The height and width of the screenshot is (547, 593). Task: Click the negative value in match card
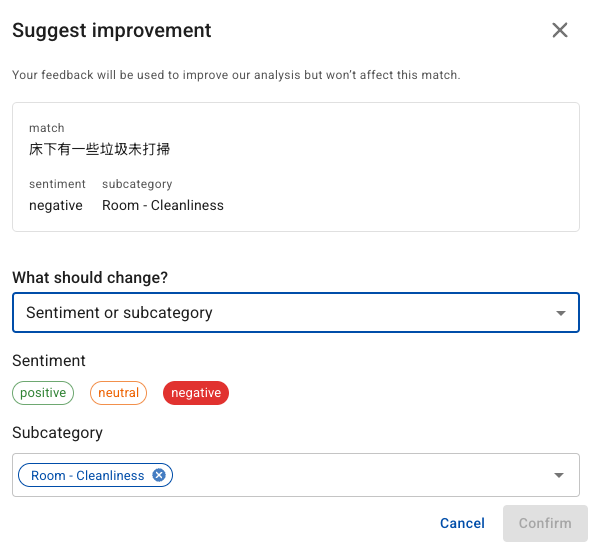tap(56, 205)
